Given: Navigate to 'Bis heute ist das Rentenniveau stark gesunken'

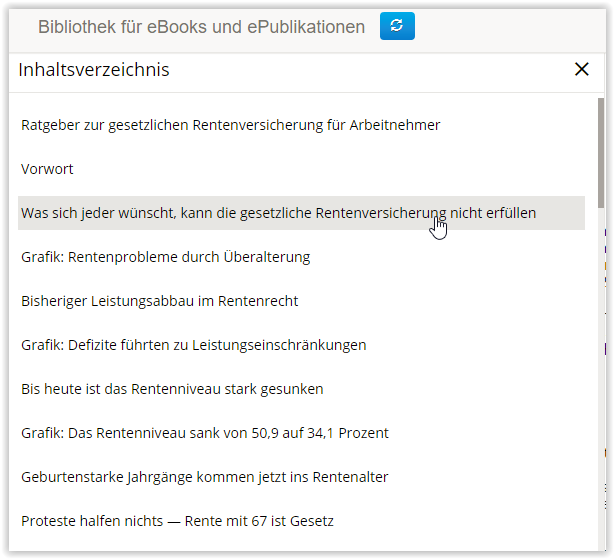Looking at the screenshot, I should (x=172, y=389).
